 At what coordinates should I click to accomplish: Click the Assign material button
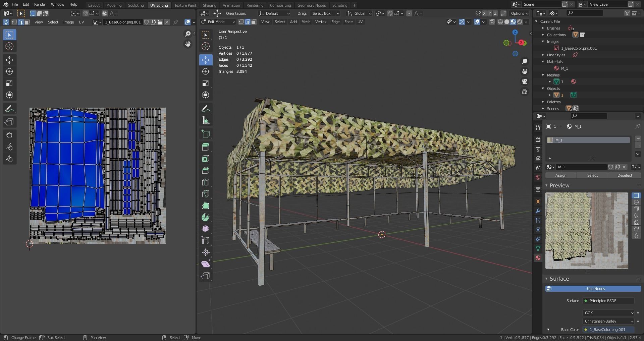tap(561, 175)
